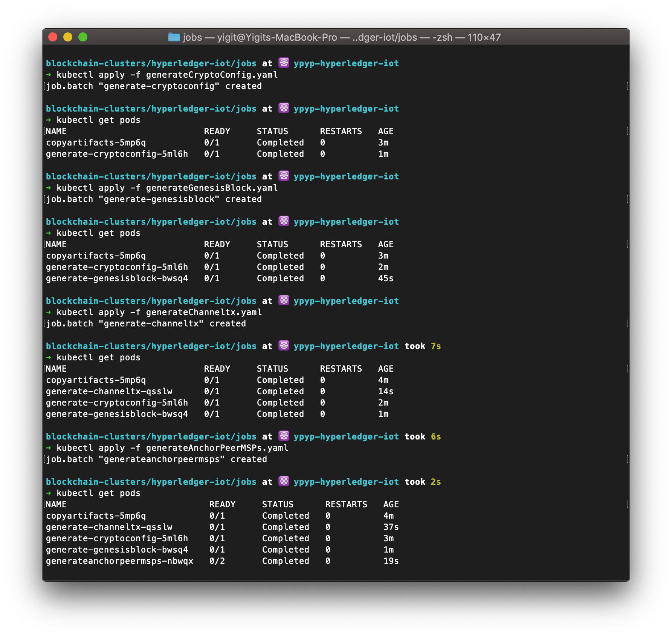Viewport: 672px width, 637px height.
Task: Click 'kubectl apply -f generateGenesisBlock.yaml' command
Action: coord(167,188)
